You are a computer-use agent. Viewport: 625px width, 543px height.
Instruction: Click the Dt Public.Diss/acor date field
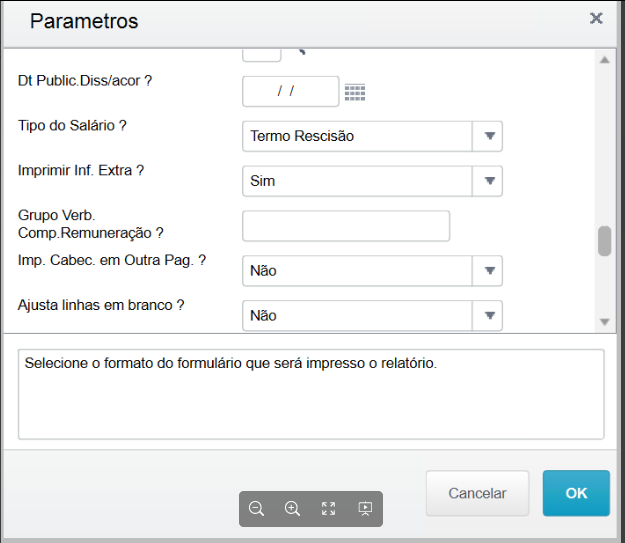tap(291, 91)
